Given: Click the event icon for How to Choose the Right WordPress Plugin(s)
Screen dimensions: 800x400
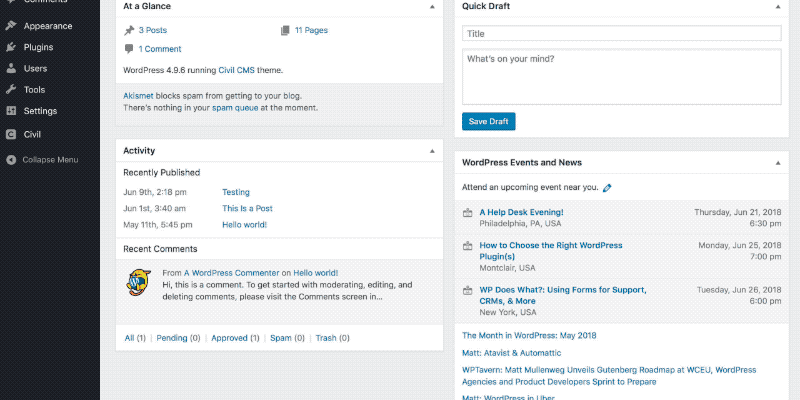Looking at the screenshot, I should (x=467, y=246).
